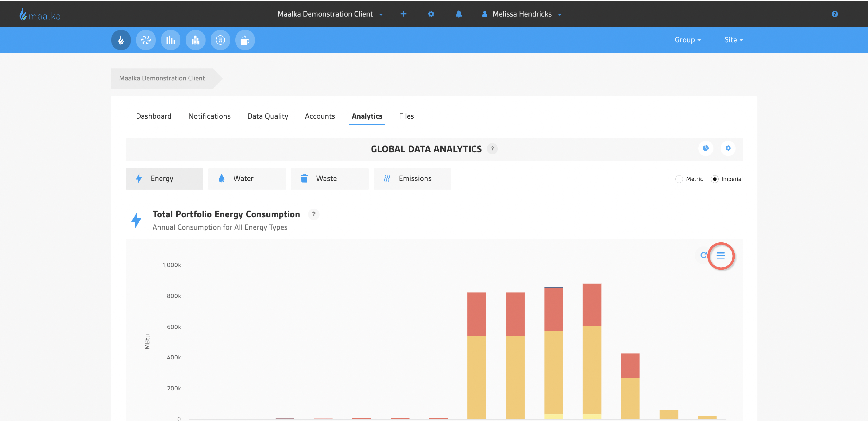Click the Global Data Analytics heading
Viewport: 868px width, 421px height.
click(426, 149)
